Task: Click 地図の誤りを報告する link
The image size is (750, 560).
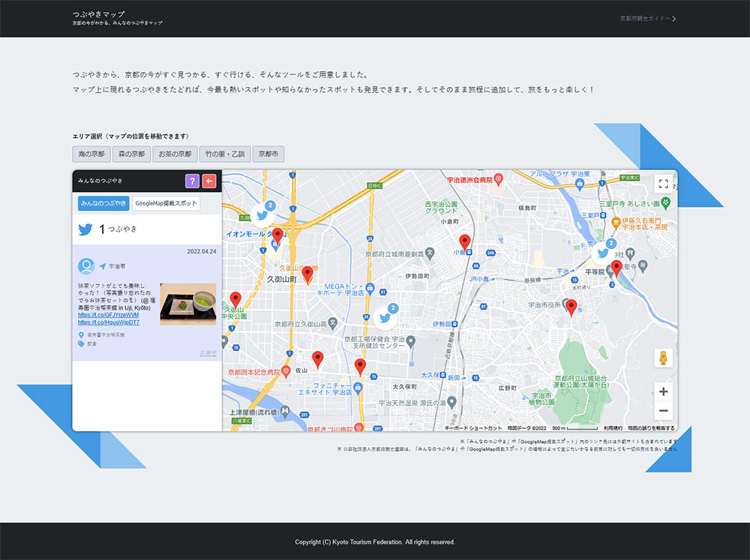Action: tap(651, 428)
